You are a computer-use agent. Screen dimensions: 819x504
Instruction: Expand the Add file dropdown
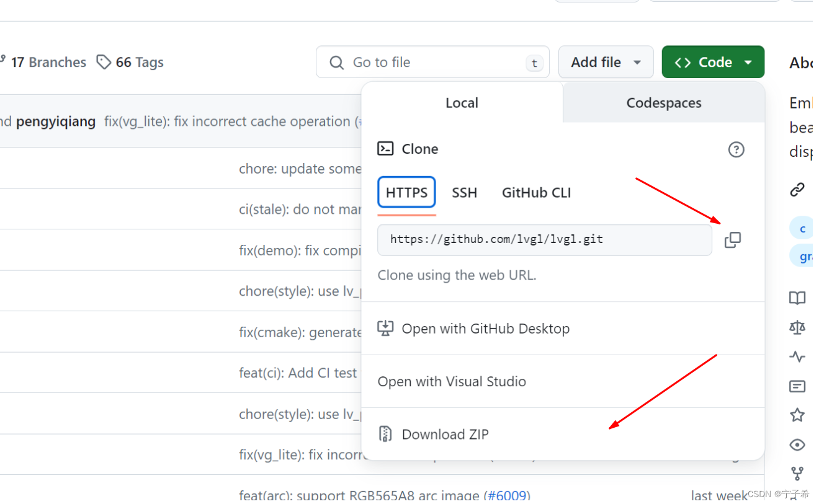[x=606, y=62]
